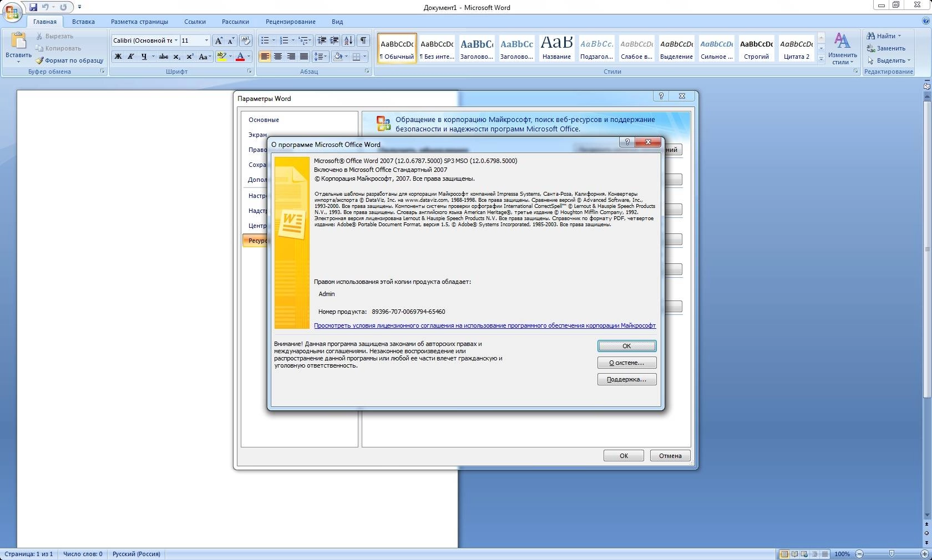Click OK in the About Word dialog
The width and height of the screenshot is (932, 560).
(627, 346)
